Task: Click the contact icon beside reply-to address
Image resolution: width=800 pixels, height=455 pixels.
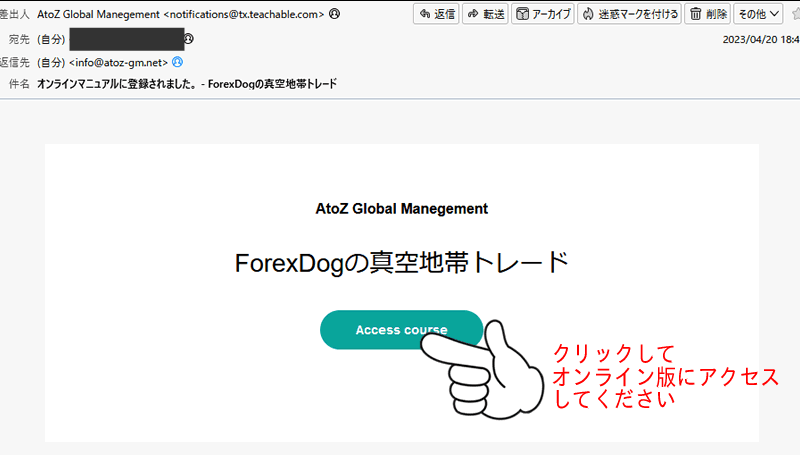Action: click(x=177, y=62)
